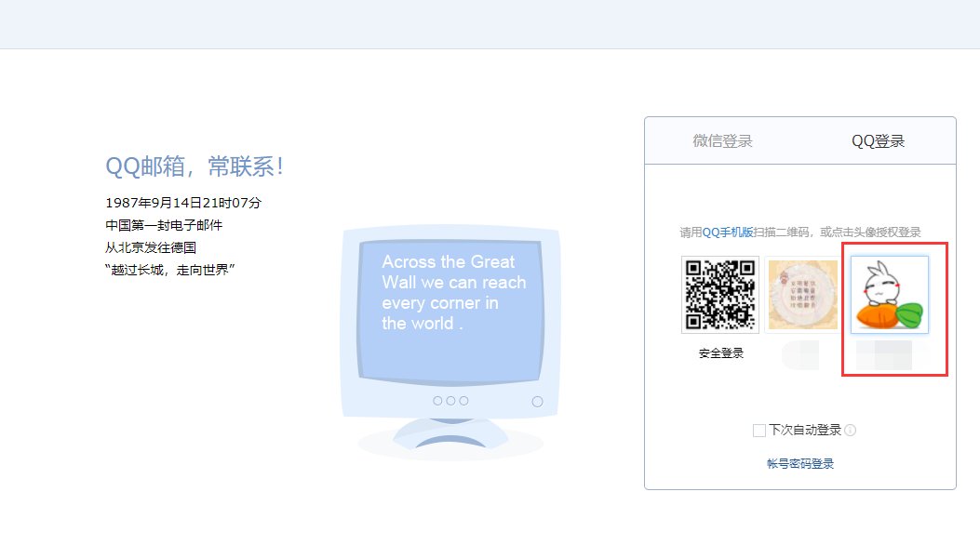
Task: Click the info icon beside 下次自动登录
Action: click(850, 431)
